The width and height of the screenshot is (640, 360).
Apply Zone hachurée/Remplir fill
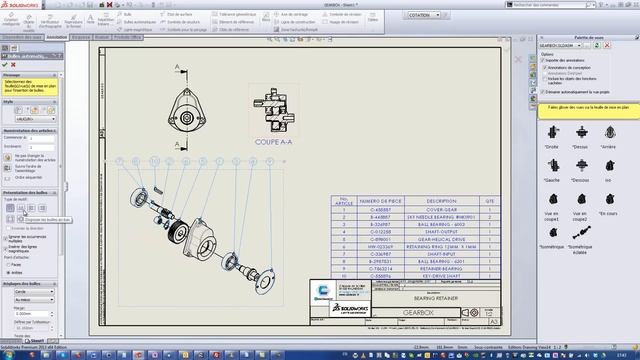pos(296,30)
